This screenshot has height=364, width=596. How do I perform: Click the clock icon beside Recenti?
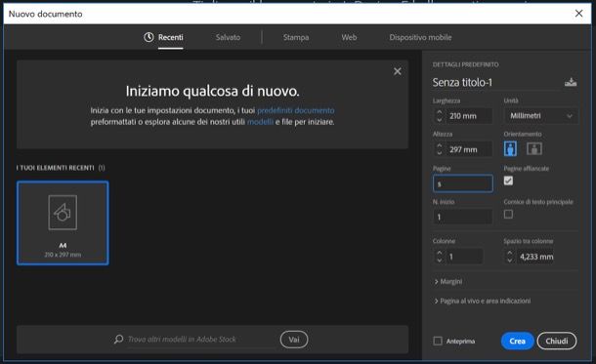(x=149, y=37)
